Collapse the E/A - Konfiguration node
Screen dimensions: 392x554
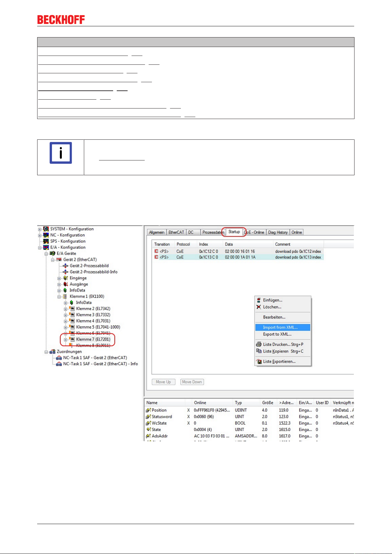39,248
